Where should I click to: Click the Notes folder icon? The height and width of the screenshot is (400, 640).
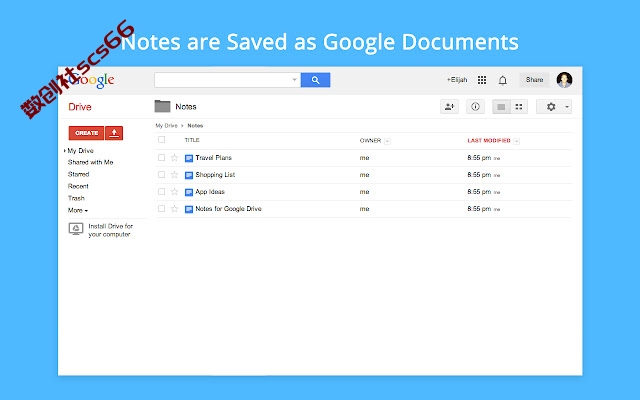[x=162, y=107]
